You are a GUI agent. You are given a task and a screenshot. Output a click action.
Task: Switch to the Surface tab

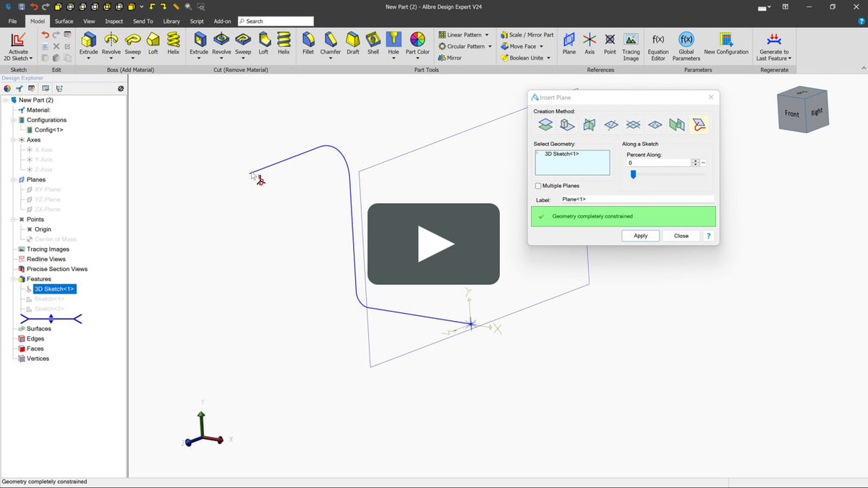[x=64, y=21]
